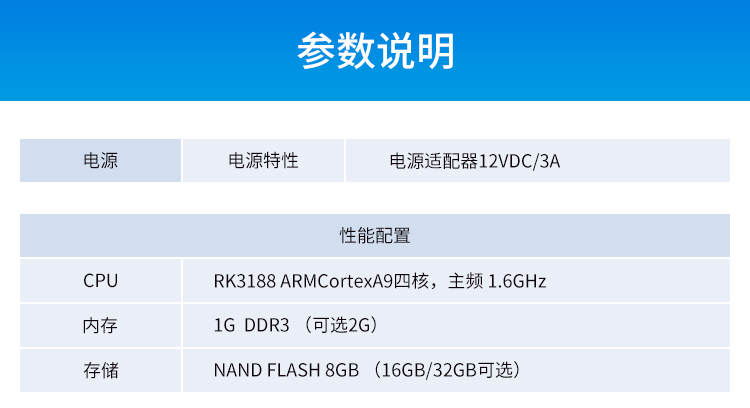This screenshot has height=408, width=750.
Task: Select the "12VDC/3A" power rating value
Action: 520,161
